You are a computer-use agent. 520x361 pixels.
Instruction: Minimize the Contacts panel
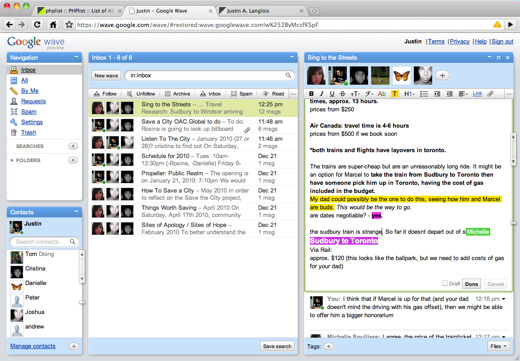[76, 212]
